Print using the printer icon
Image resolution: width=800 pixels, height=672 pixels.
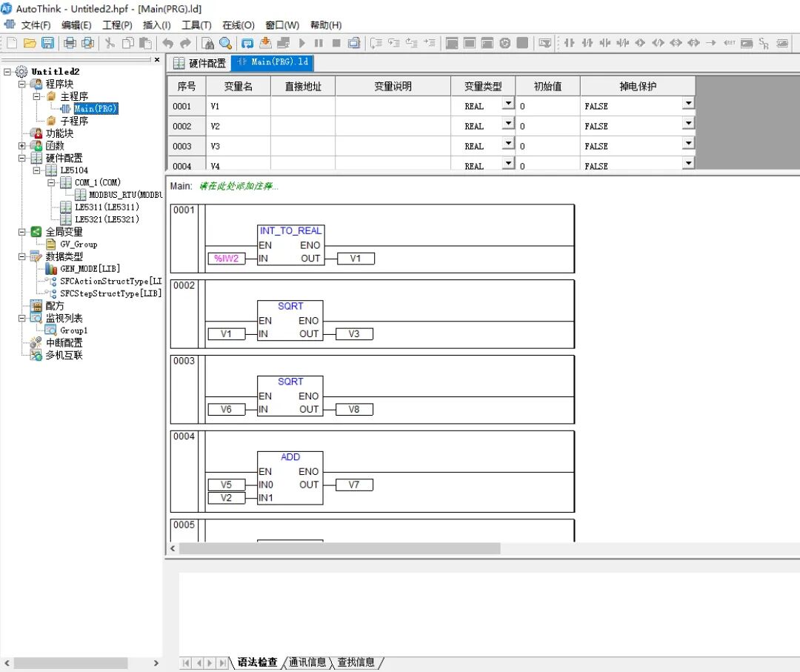click(70, 44)
